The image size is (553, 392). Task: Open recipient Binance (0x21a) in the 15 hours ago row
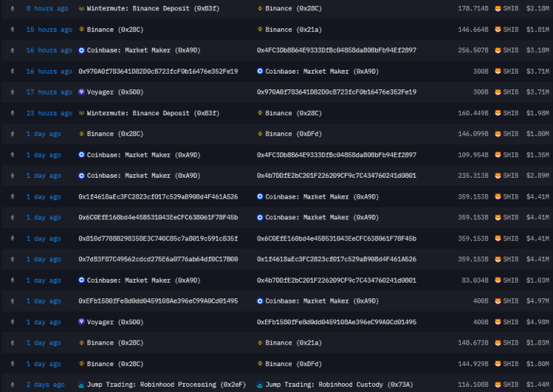point(293,30)
